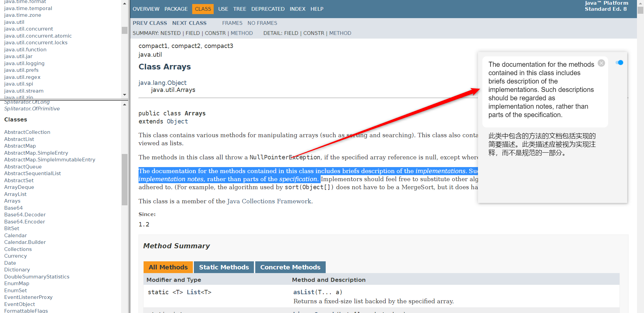The height and width of the screenshot is (313, 644).
Task: Open Object link after extends
Action: click(x=177, y=121)
